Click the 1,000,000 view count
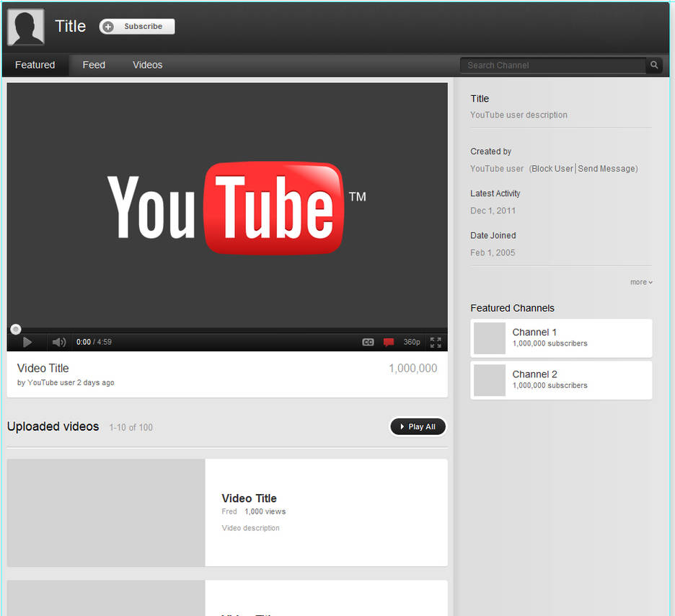 pos(412,368)
